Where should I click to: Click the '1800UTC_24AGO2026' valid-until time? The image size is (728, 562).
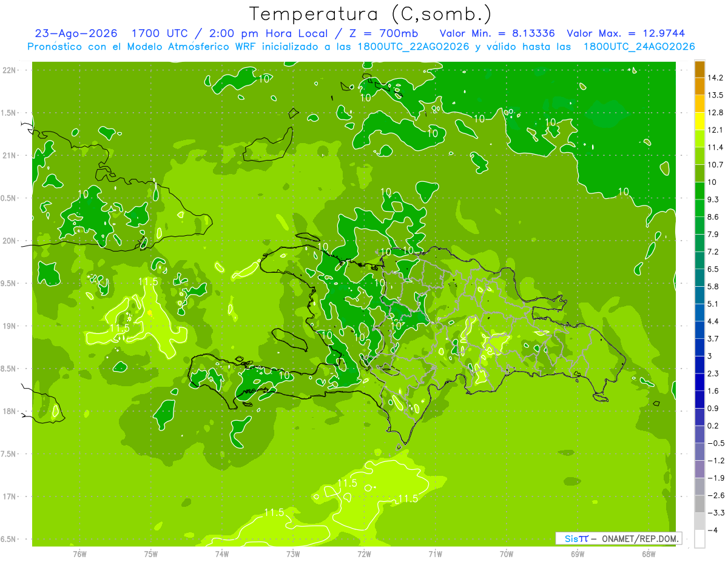tap(639, 47)
